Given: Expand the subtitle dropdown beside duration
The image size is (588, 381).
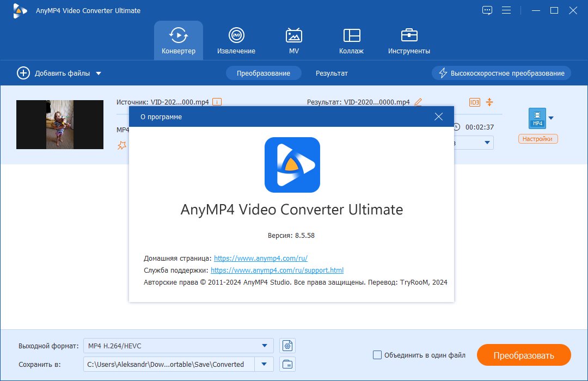Looking at the screenshot, I should click(487, 143).
